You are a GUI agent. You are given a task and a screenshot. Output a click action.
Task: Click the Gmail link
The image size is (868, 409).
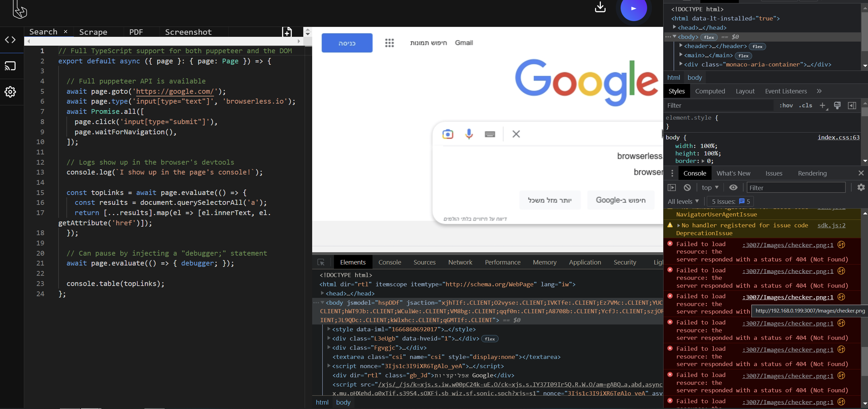464,43
